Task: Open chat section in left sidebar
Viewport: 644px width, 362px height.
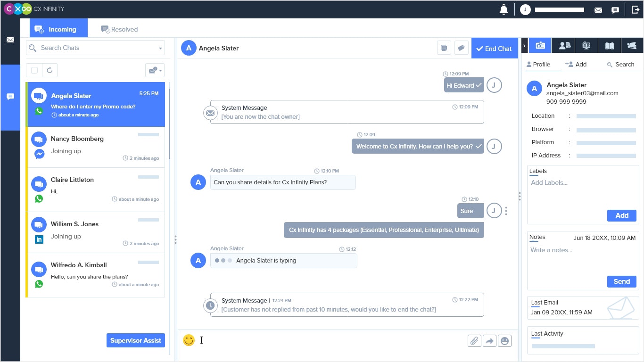Action: click(10, 97)
